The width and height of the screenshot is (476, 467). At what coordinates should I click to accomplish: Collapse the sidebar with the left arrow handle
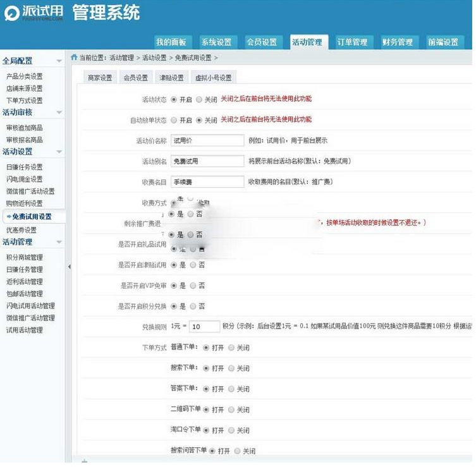coord(69,267)
